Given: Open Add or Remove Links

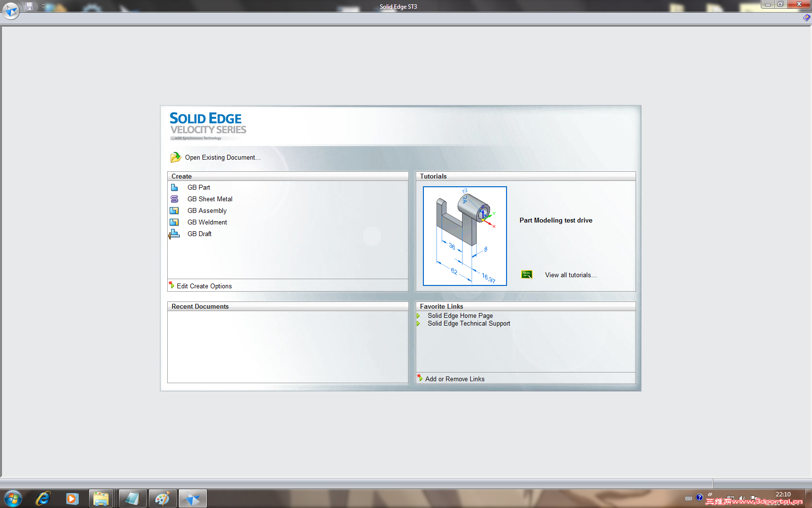Looking at the screenshot, I should click(455, 379).
